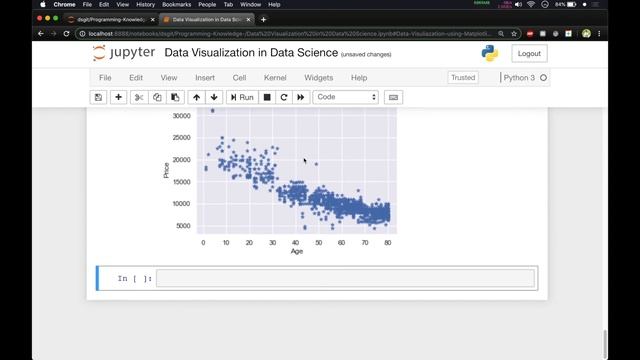Screen dimensions: 640x360
Task: Open the Jupyter View menu
Action: 169,78
